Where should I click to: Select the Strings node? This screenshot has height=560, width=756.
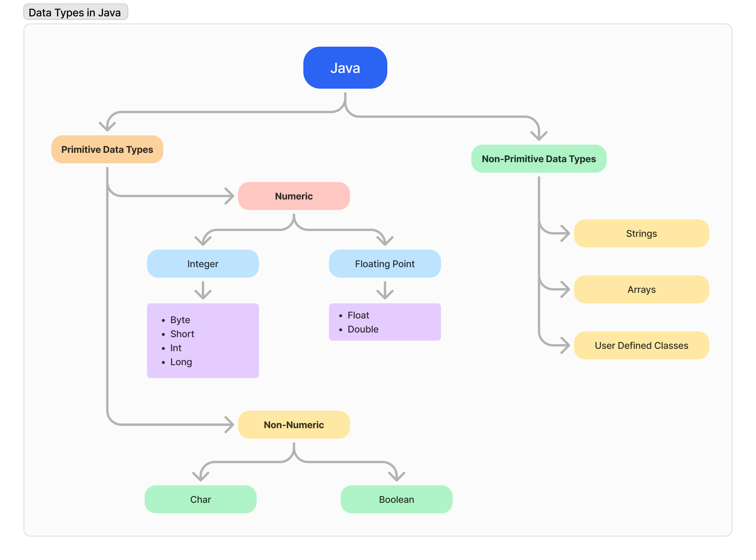coord(641,233)
